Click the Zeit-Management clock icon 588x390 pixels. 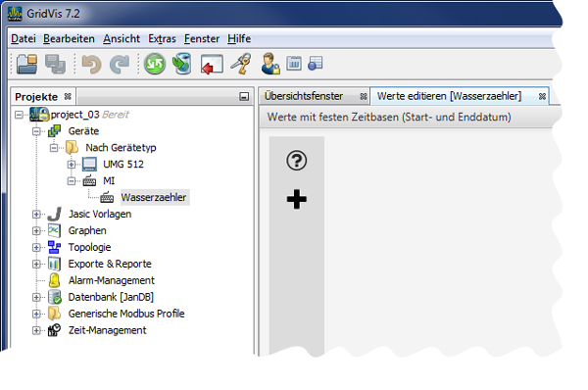tap(54, 330)
